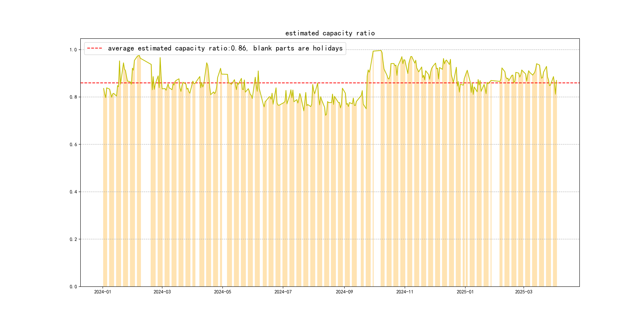Click the 2024-05 x-axis tick label
The width and height of the screenshot is (644, 322).
click(x=222, y=292)
